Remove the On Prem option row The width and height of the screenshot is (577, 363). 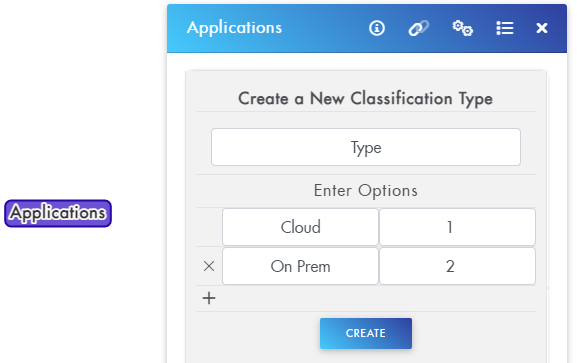[x=209, y=266]
